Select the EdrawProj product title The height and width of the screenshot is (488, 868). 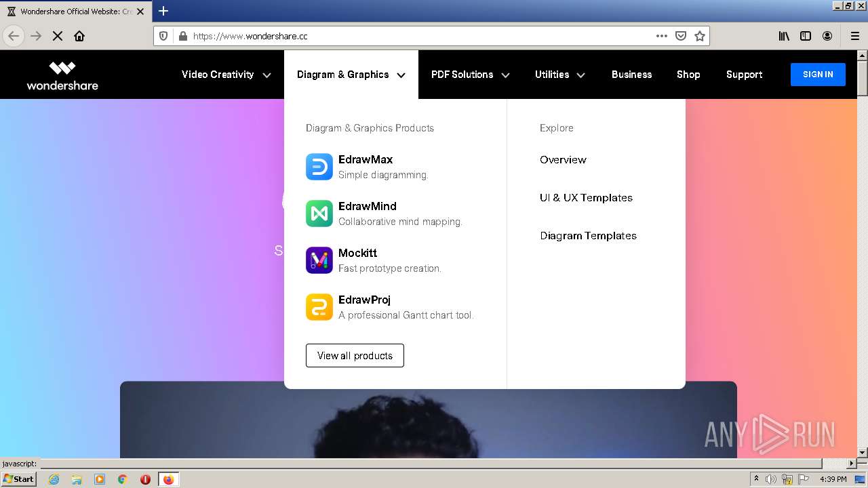(x=364, y=300)
